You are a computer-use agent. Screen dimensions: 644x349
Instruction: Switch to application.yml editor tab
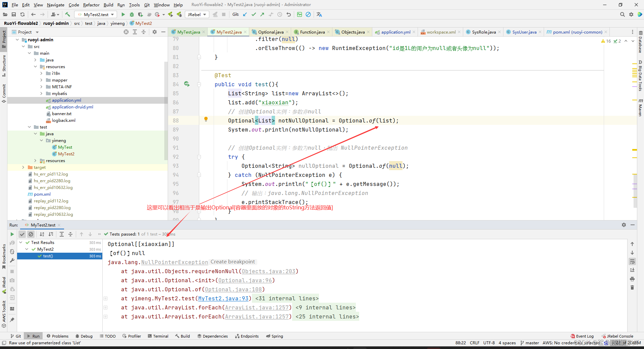coord(395,32)
